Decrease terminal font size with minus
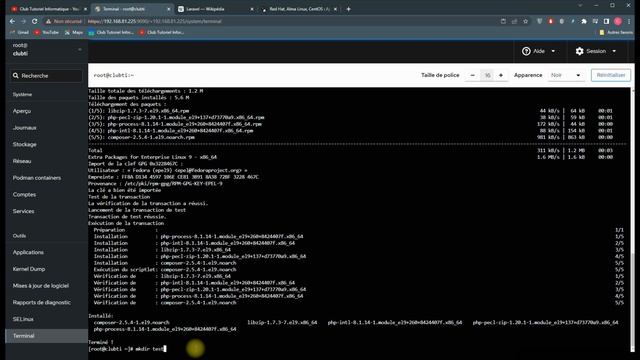 point(473,75)
